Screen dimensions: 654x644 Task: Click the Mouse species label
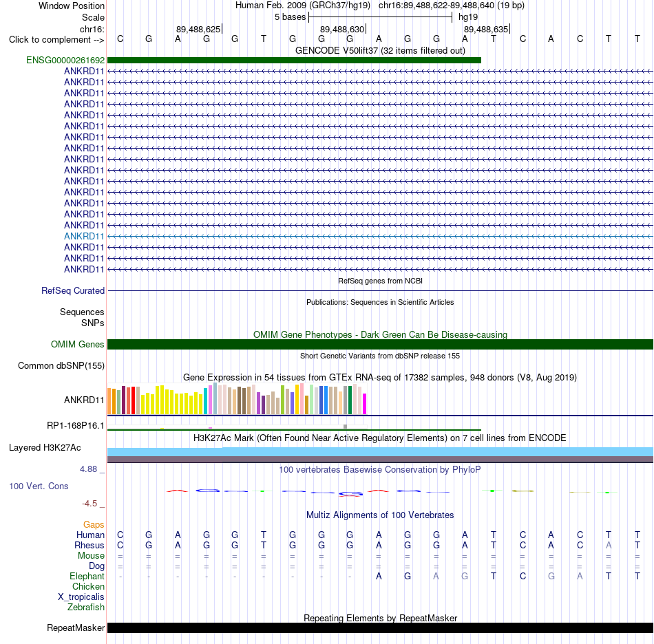(x=91, y=556)
